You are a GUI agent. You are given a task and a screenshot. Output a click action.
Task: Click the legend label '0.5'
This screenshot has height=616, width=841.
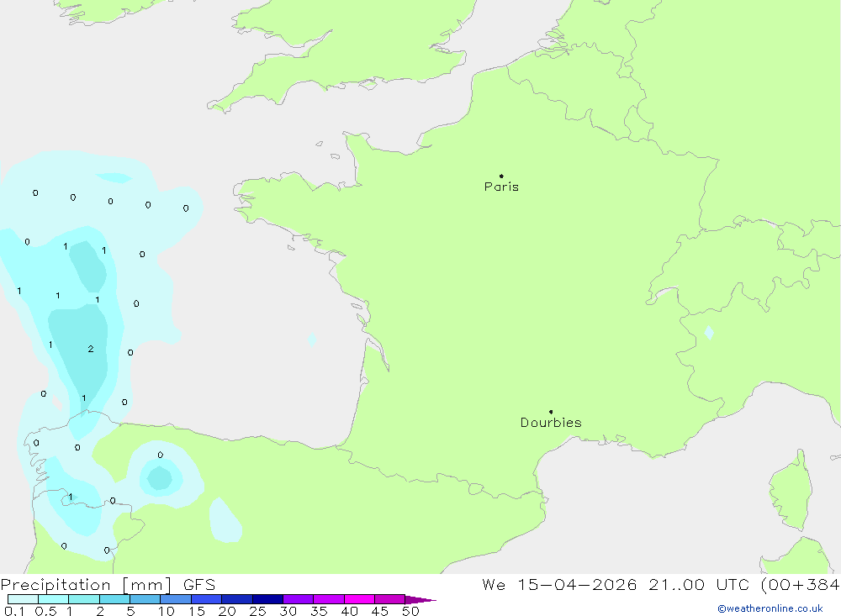45,611
